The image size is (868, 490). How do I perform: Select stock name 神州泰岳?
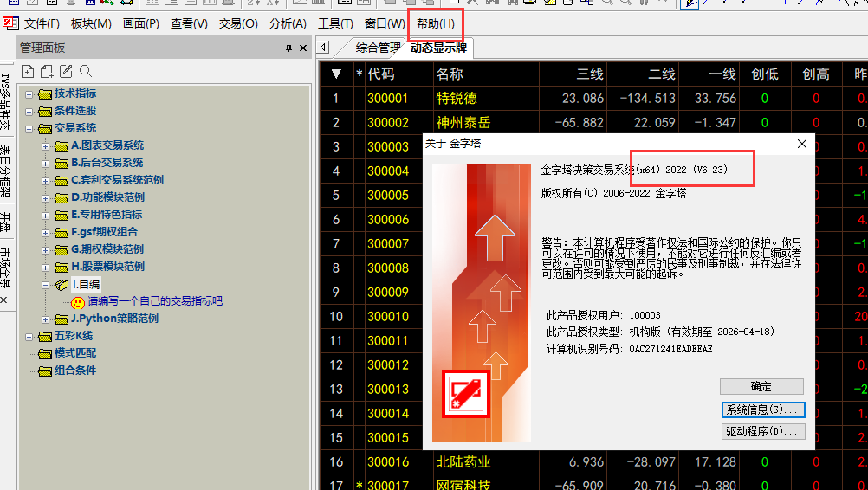pyautogui.click(x=463, y=123)
